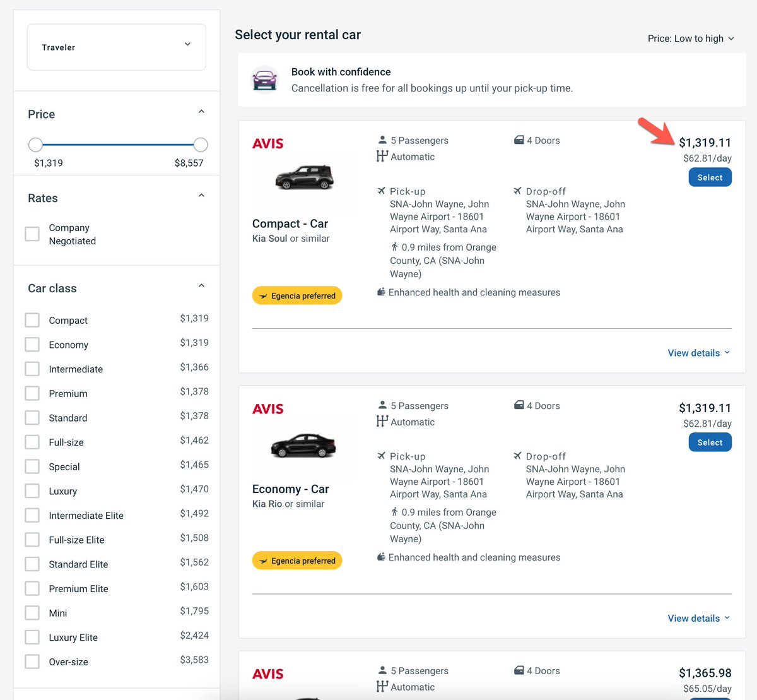Screen dimensions: 757x700
Task: Click Egencia preferred badge on Economy card
Action: tap(297, 561)
